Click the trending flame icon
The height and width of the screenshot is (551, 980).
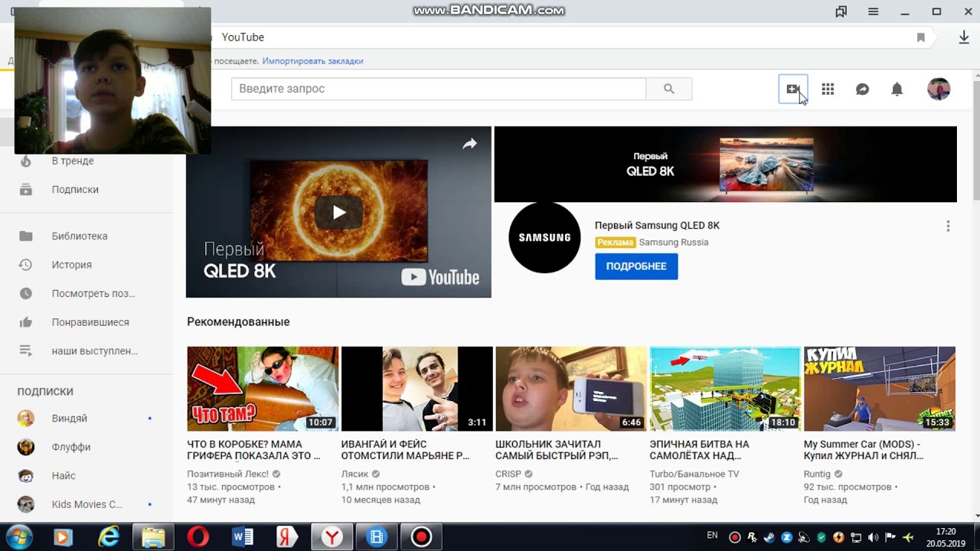(x=26, y=161)
